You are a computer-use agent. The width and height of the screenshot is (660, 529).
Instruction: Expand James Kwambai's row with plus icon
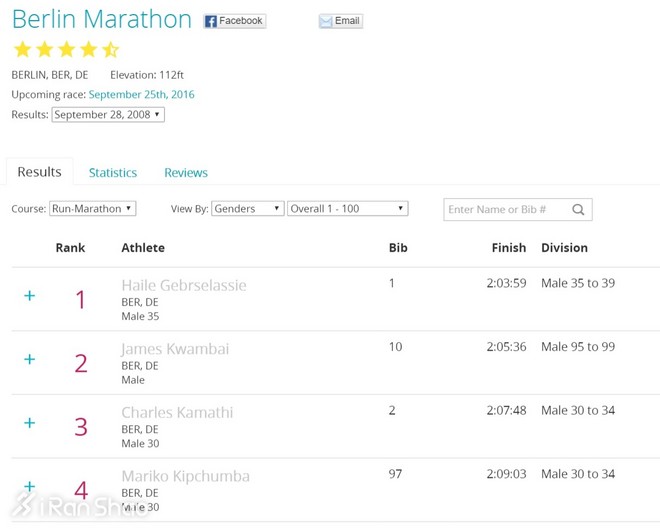point(30,359)
